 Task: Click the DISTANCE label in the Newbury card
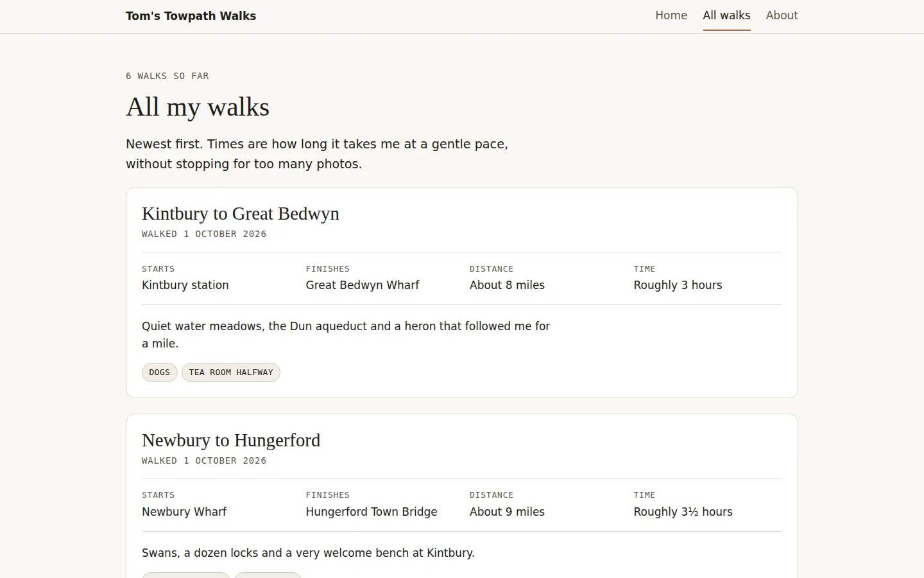492,495
